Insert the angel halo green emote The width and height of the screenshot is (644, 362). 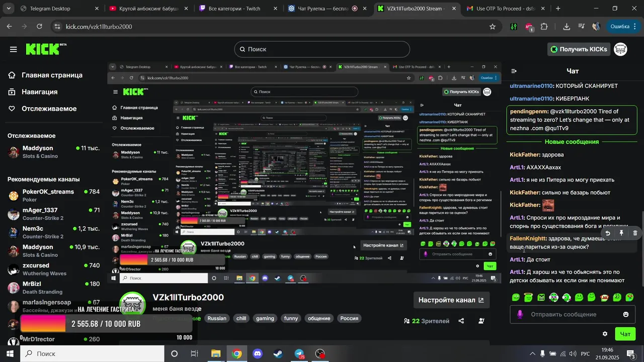[528, 298]
